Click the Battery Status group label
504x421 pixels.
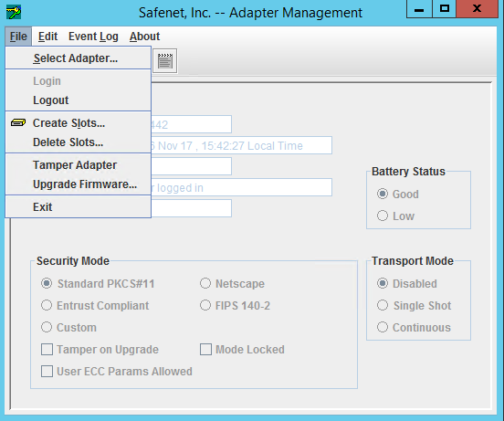coord(408,172)
